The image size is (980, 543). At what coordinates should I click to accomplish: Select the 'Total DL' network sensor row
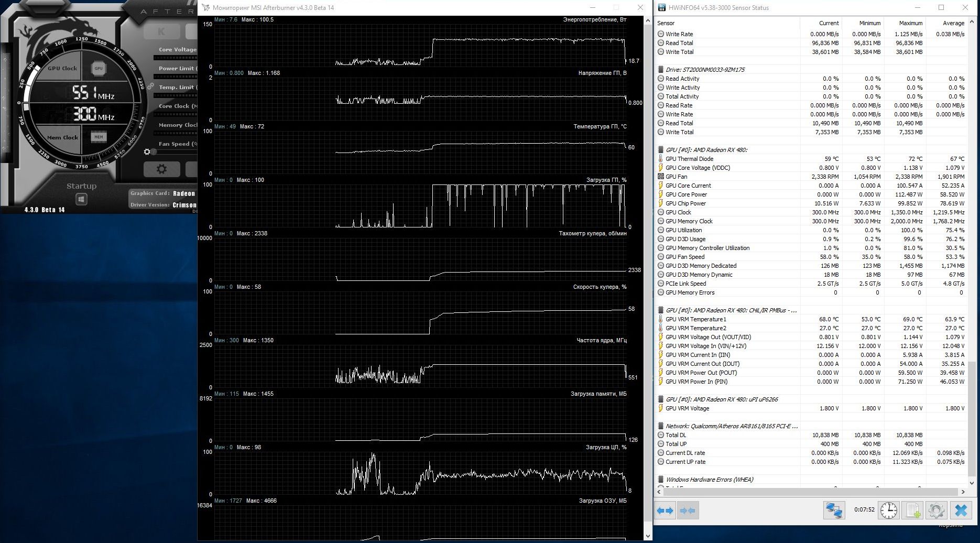(x=810, y=435)
